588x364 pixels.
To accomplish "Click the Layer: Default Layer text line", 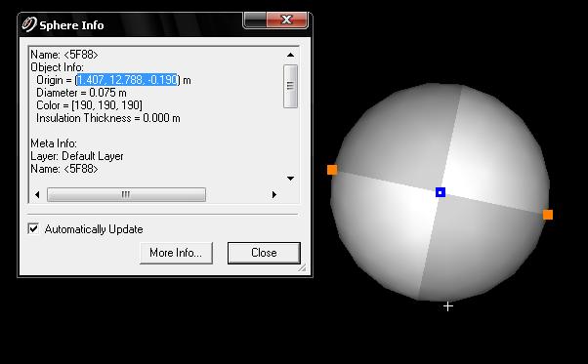I will click(77, 156).
